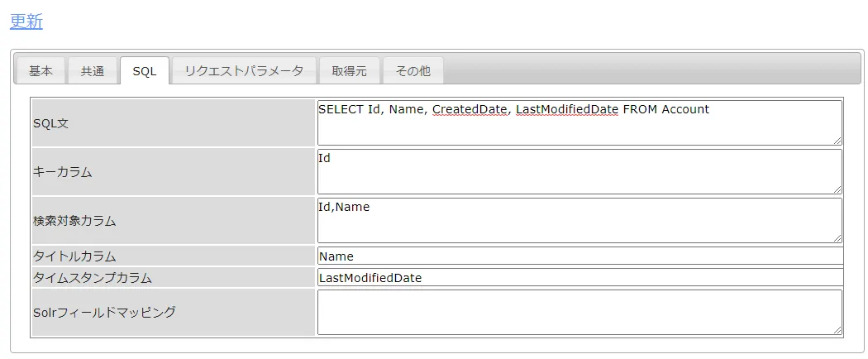Image resolution: width=868 pixels, height=359 pixels.
Task: Click the empty Solrフィールドマッピング text area
Action: click(x=579, y=312)
